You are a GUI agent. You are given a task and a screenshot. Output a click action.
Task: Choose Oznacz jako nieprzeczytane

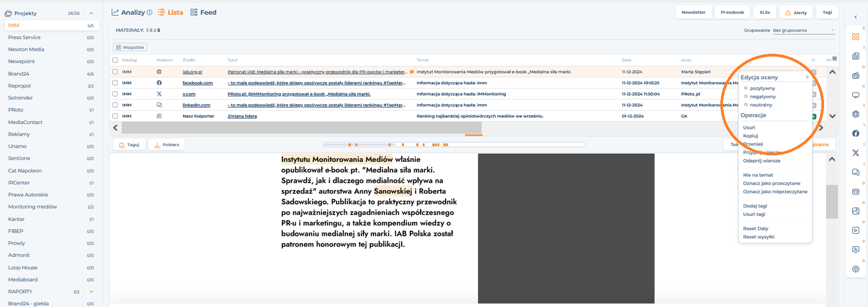point(775,191)
